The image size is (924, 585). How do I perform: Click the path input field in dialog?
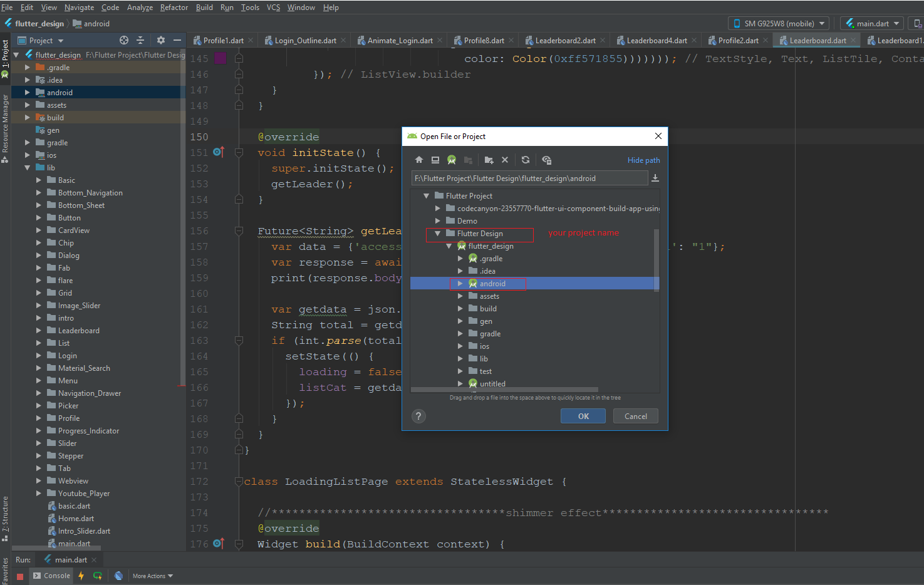click(x=529, y=179)
